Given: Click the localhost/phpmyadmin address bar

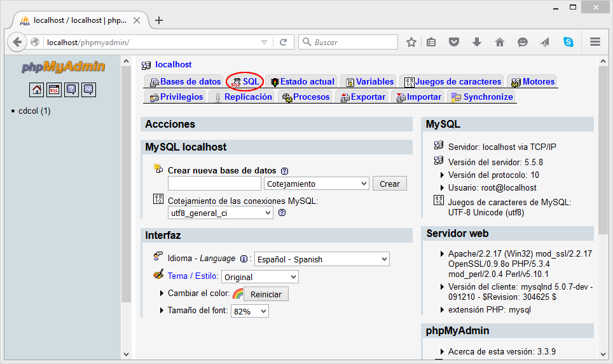Looking at the screenshot, I should click(x=153, y=42).
